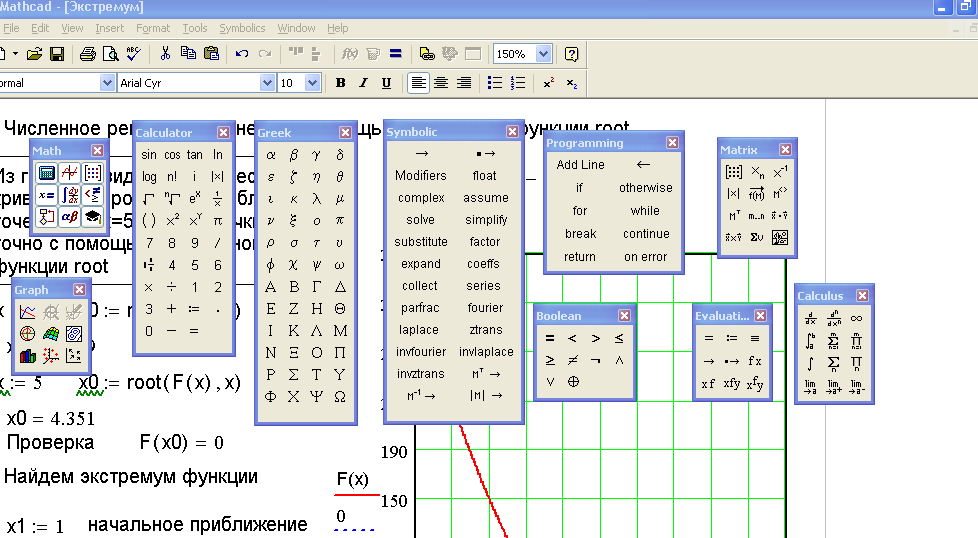Open the Arial Cyr font dropdown
This screenshot has width=978, height=538.
(267, 83)
